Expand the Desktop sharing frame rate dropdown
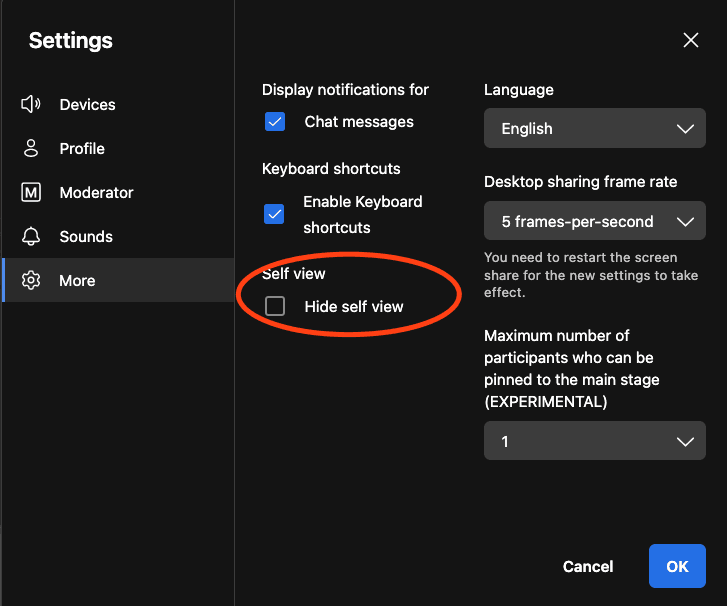This screenshot has width=727, height=606. 594,222
